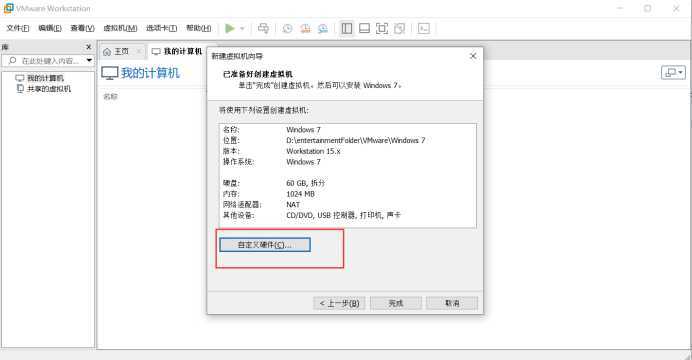
Task: Toggle the library sidebar view icon
Action: 347,29
